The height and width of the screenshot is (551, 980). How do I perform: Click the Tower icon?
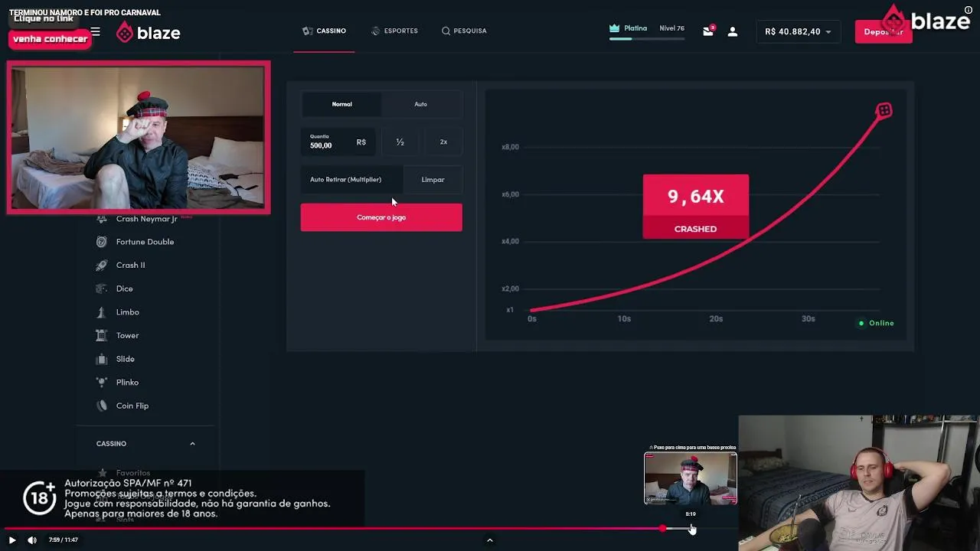(101, 335)
